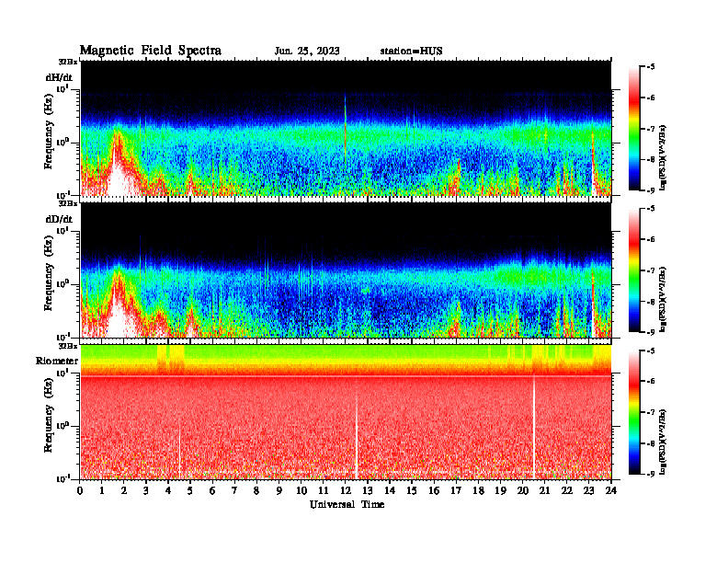Click the "Magnetic Field Spectra" title
The height and width of the screenshot is (563, 728).
151,51
